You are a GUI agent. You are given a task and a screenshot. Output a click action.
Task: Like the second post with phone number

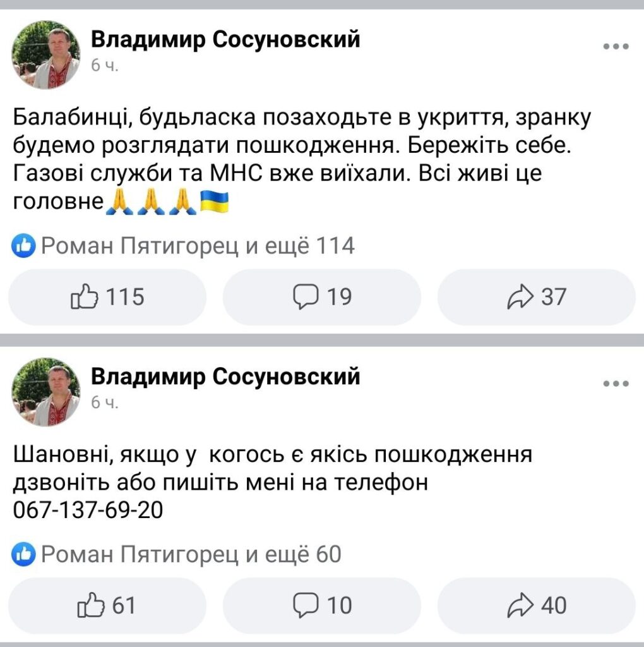coord(108,605)
